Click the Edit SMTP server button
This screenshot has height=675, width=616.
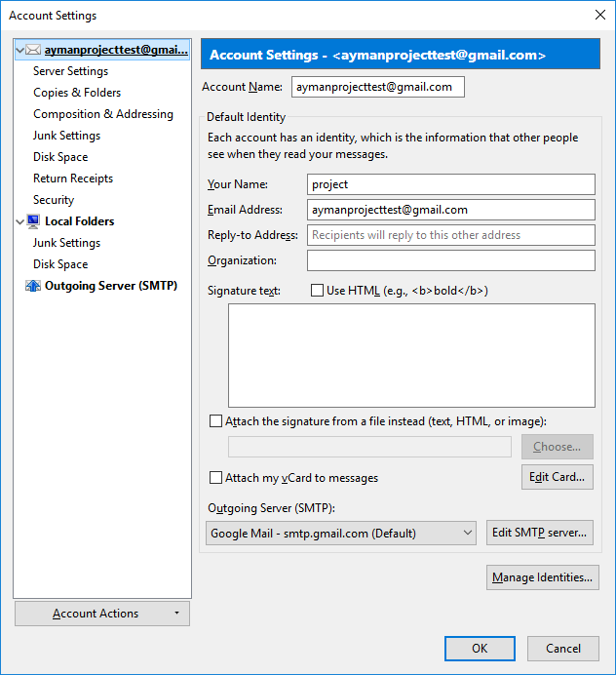[x=539, y=533]
